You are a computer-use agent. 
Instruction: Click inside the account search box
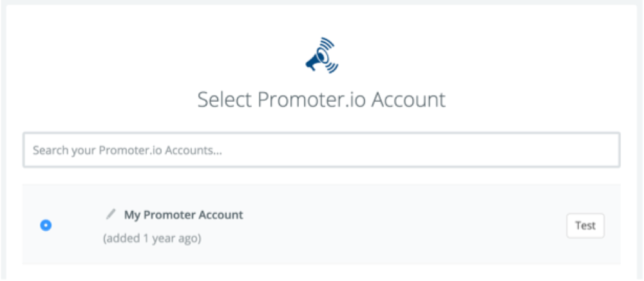point(321,150)
